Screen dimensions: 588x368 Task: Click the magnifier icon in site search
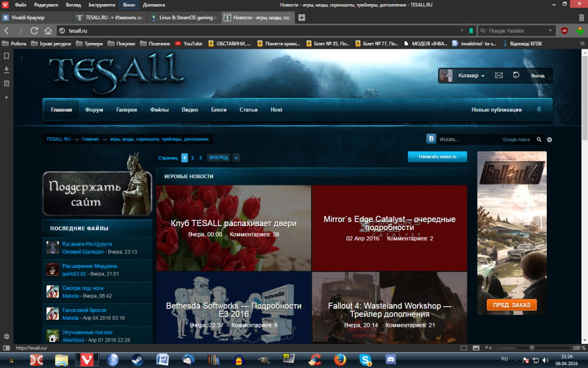click(x=539, y=140)
